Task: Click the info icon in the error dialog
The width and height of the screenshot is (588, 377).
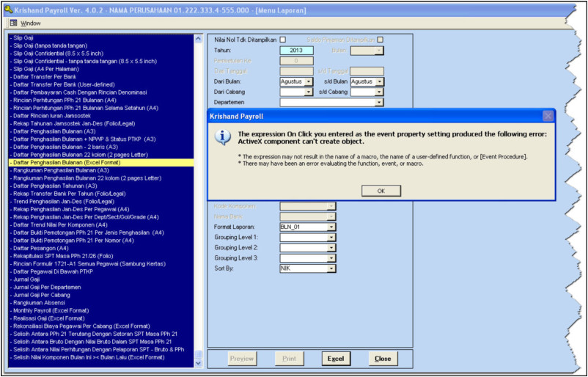Action: 222,137
